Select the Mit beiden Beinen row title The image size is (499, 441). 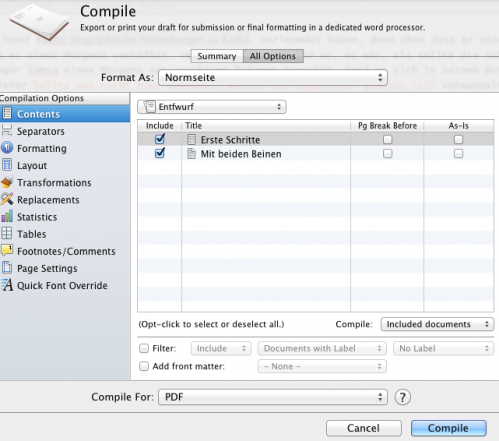click(x=241, y=154)
